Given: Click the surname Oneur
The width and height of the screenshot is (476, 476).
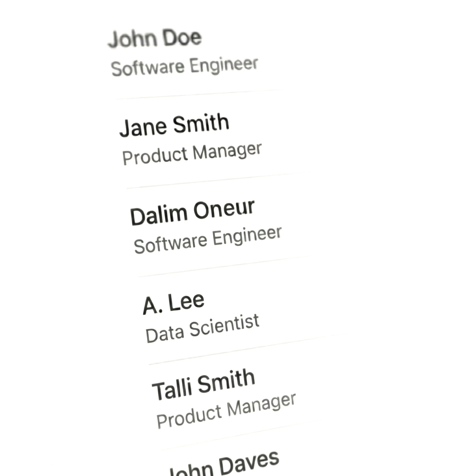Looking at the screenshot, I should coord(224,209).
